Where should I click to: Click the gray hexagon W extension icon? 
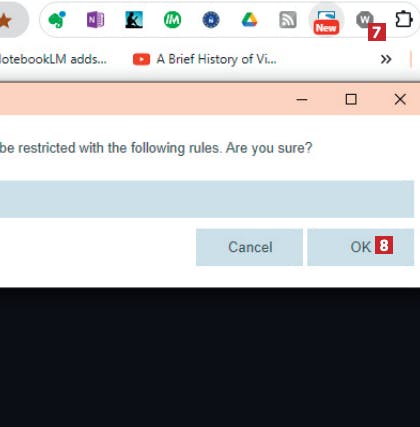365,20
